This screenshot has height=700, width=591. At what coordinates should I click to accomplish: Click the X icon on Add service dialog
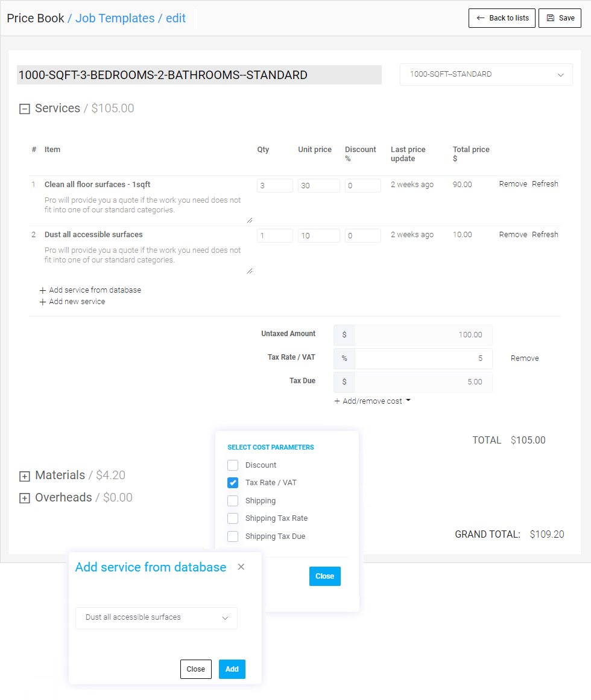tap(241, 567)
